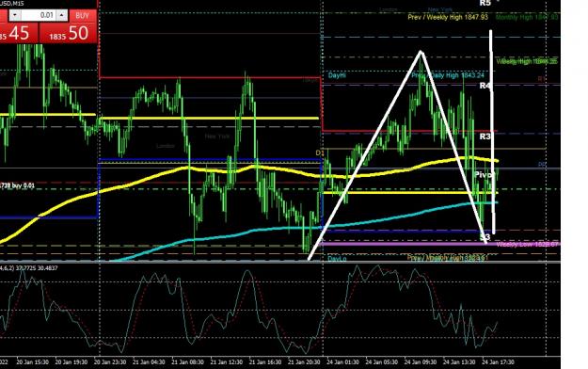Click the buy price box showing 1835 50
This screenshot has height=369, width=588.
69,33
